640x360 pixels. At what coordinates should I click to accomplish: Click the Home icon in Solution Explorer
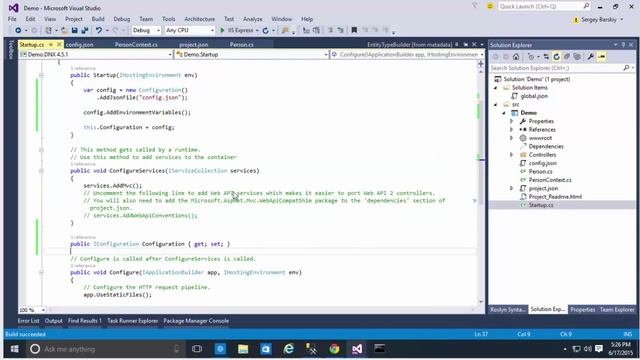(516, 57)
